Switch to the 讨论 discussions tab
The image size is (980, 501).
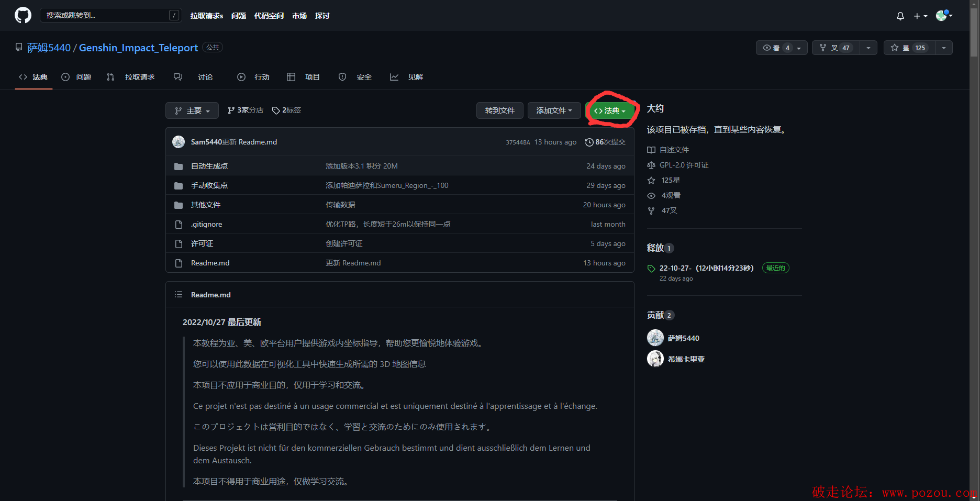point(193,77)
